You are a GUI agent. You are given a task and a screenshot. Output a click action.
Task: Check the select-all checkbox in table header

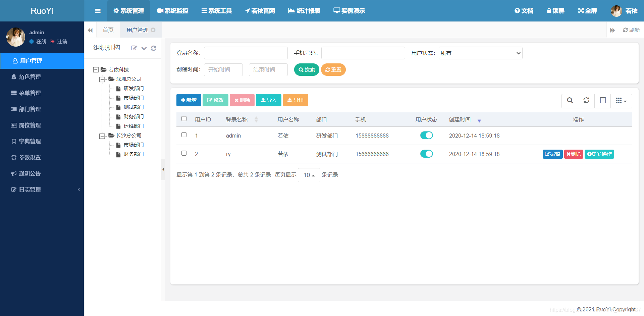184,118
